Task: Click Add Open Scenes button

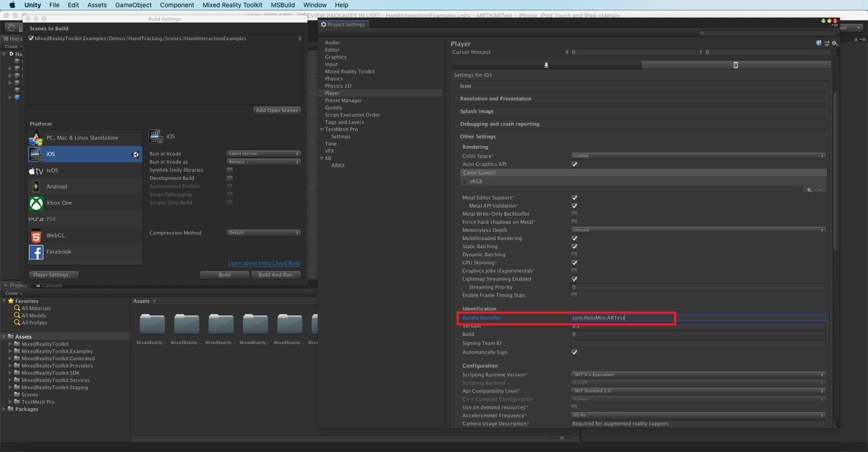Action: 277,111
